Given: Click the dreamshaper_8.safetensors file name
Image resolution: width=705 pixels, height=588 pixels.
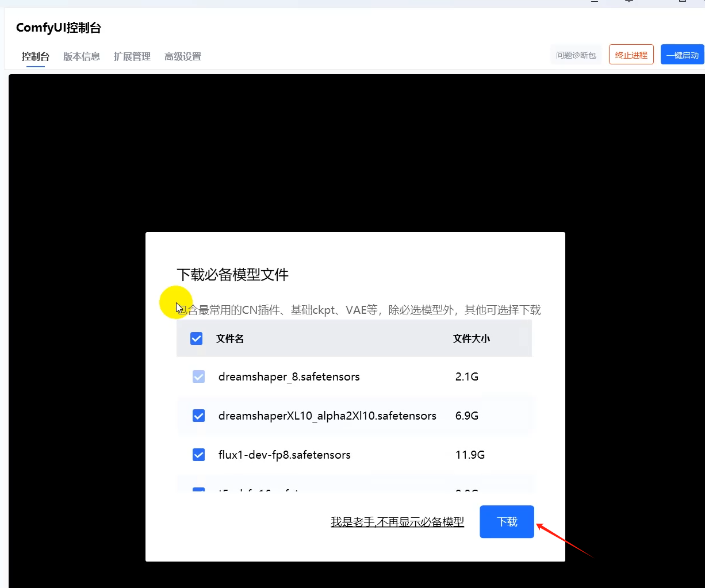Looking at the screenshot, I should pyautogui.click(x=289, y=377).
